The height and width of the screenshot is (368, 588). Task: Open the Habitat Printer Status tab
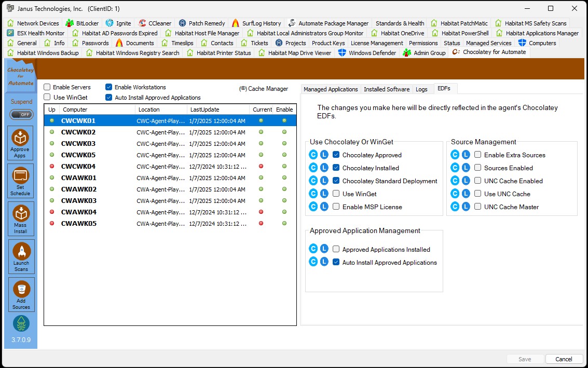point(219,53)
